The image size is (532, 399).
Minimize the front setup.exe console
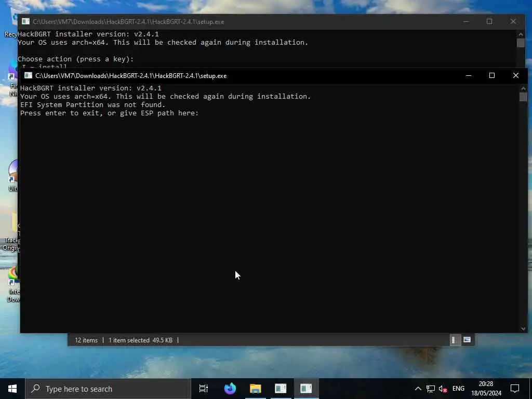pyautogui.click(x=469, y=76)
